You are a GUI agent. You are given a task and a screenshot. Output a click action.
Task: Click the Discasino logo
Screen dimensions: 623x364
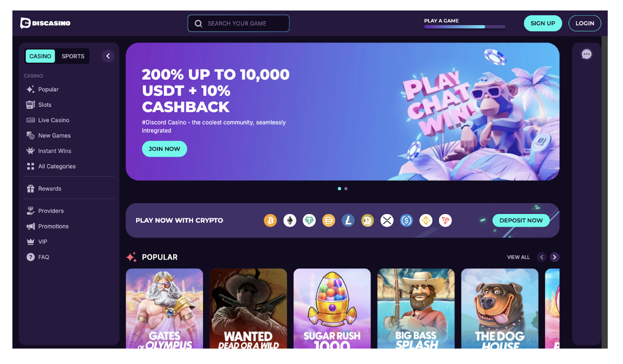[x=45, y=23]
